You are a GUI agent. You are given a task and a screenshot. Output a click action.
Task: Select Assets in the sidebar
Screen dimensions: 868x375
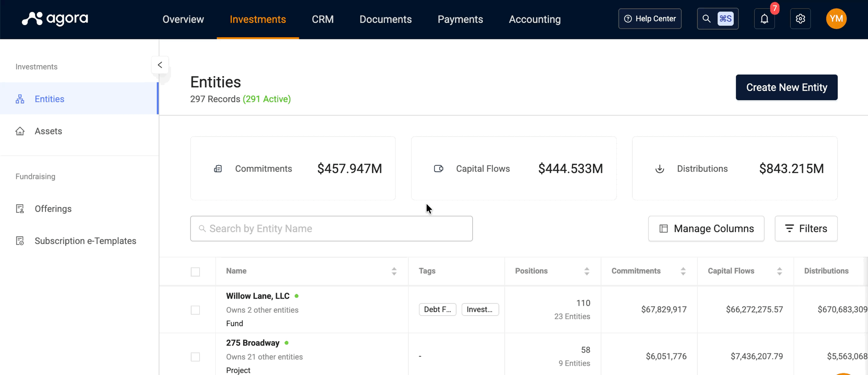(79, 131)
